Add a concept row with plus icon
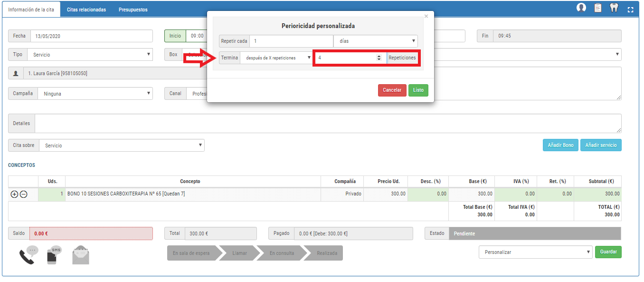This screenshot has height=282, width=644. click(14, 194)
